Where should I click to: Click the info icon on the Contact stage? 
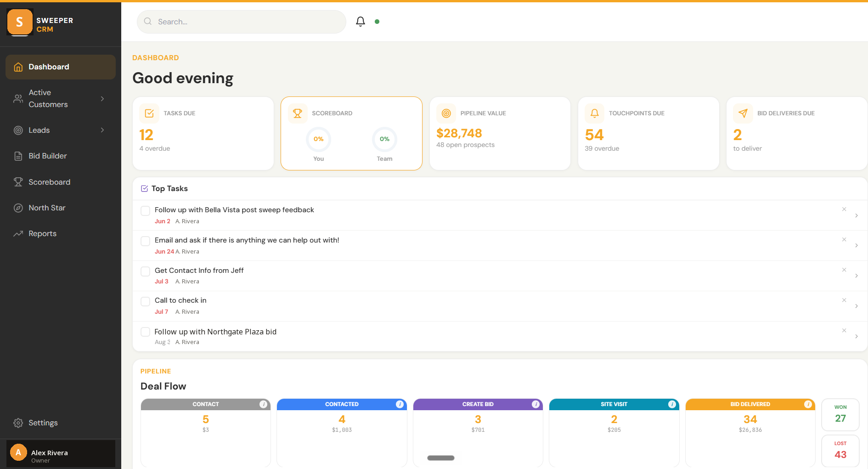[264, 404]
